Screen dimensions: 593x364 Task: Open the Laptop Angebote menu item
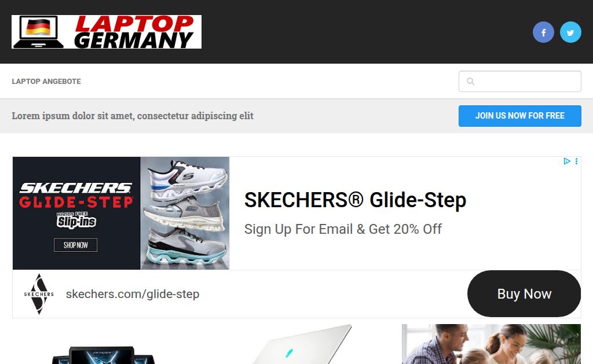(46, 81)
